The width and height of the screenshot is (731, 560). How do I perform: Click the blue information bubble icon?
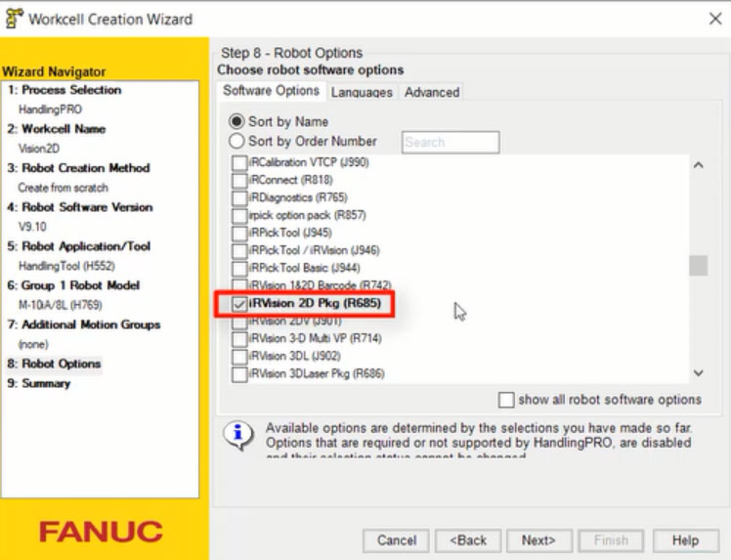pos(238,435)
